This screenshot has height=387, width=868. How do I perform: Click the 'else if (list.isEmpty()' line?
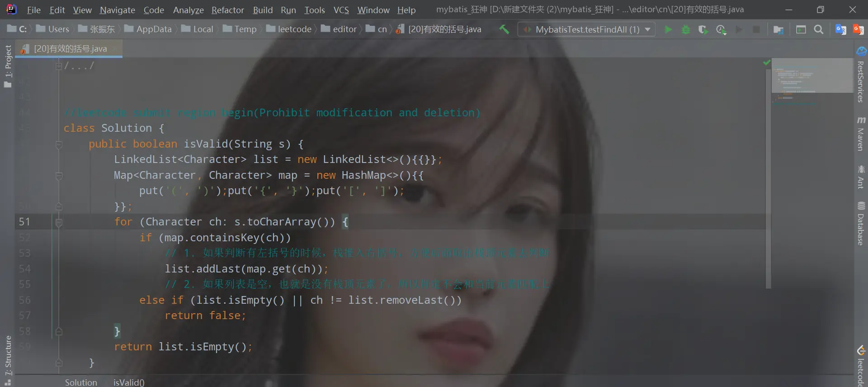tap(301, 301)
